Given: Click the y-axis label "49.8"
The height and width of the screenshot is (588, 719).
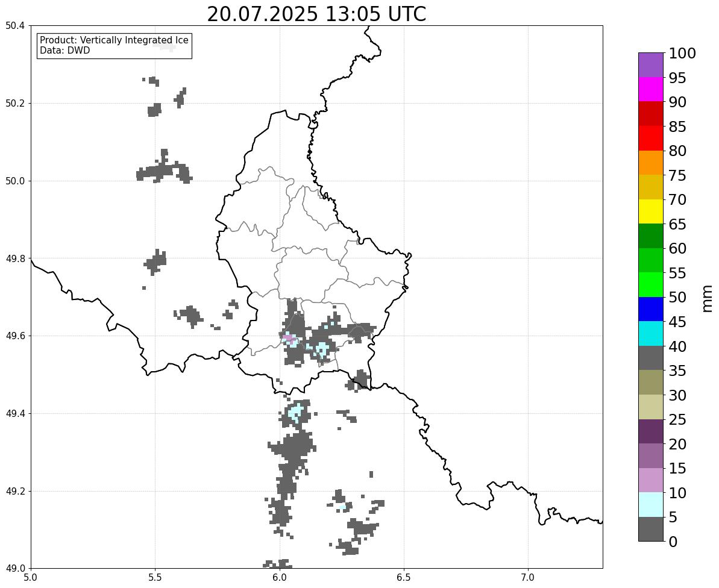Looking at the screenshot, I should point(14,258).
